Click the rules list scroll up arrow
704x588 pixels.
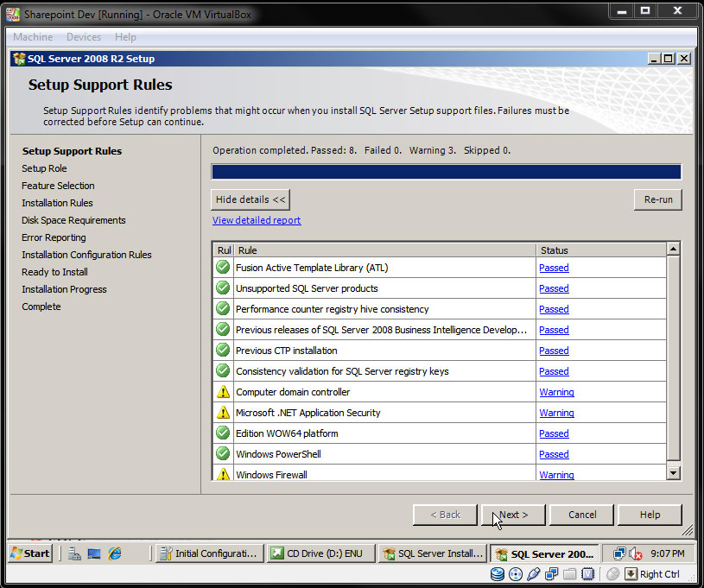(x=673, y=249)
